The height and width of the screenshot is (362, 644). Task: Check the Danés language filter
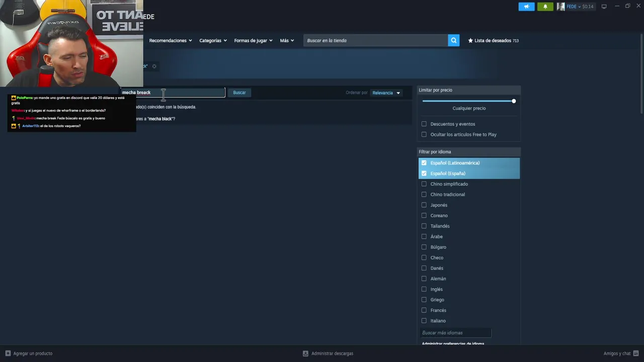[x=424, y=268]
